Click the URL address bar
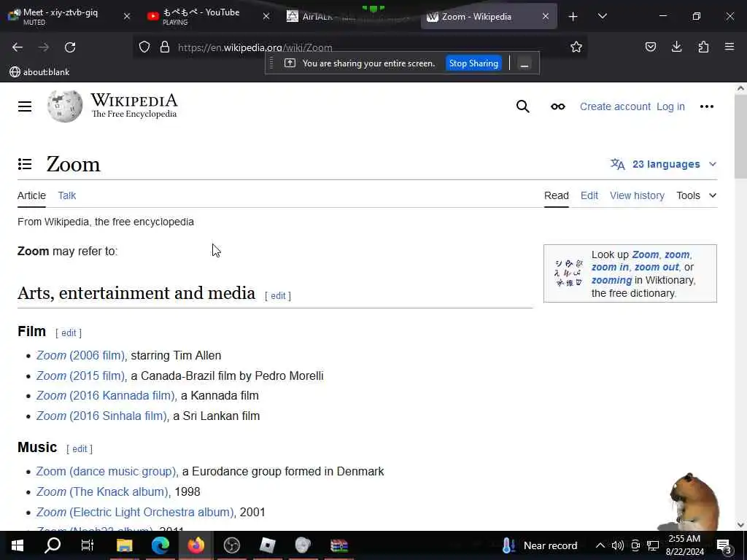 362,47
